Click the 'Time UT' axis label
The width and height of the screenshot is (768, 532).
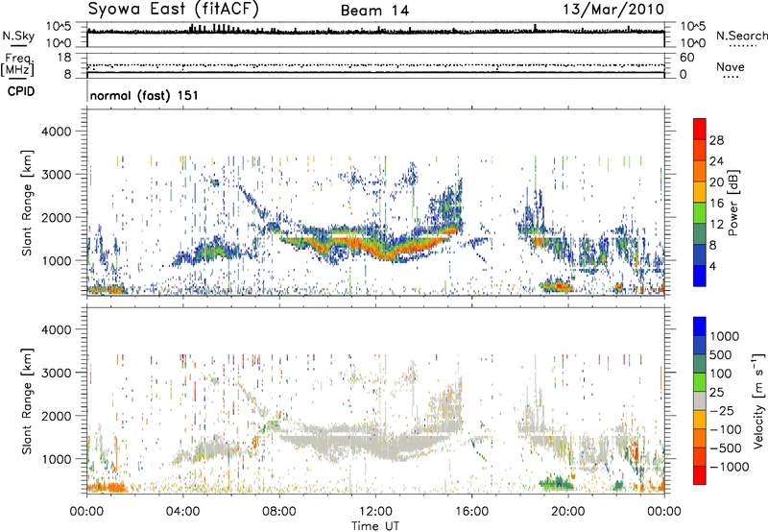[x=375, y=526]
